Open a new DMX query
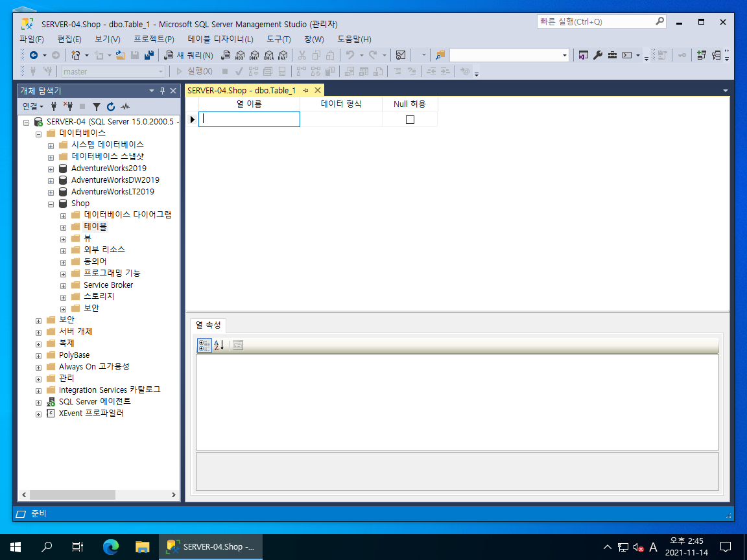 click(254, 55)
